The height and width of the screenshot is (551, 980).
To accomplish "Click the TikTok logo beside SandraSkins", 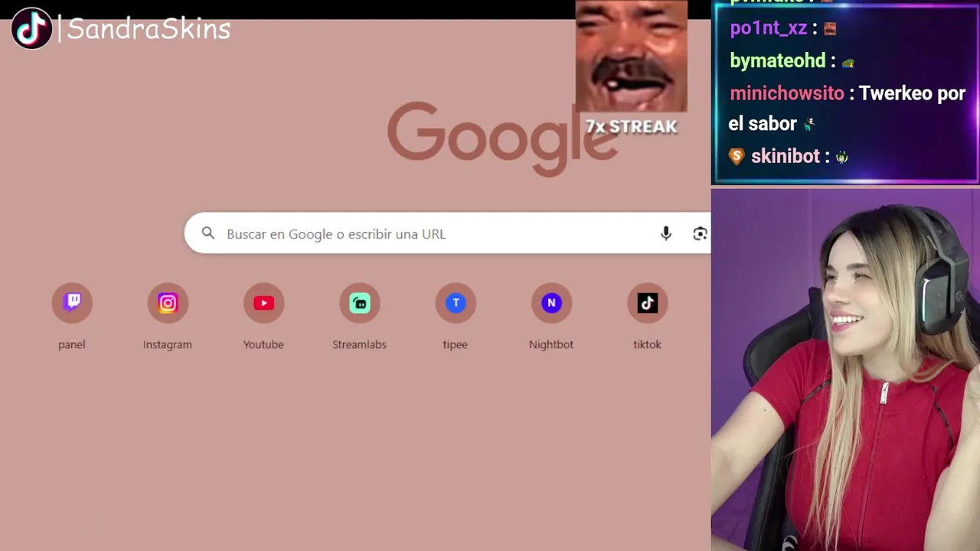I will 31,28.
